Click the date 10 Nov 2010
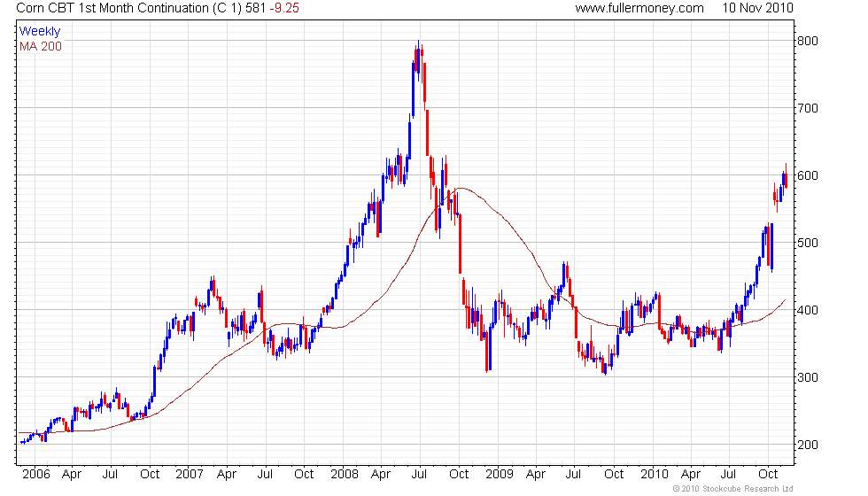868x496 pixels. click(x=758, y=8)
